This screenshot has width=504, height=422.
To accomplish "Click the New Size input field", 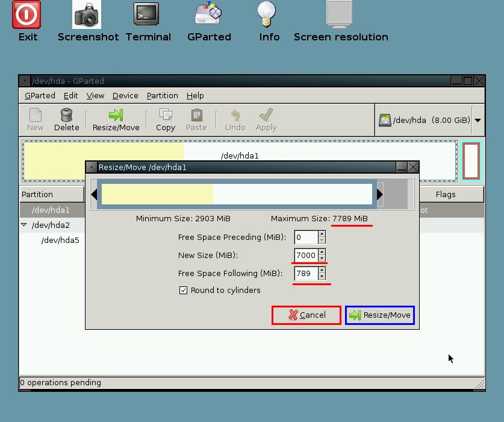I will click(306, 255).
